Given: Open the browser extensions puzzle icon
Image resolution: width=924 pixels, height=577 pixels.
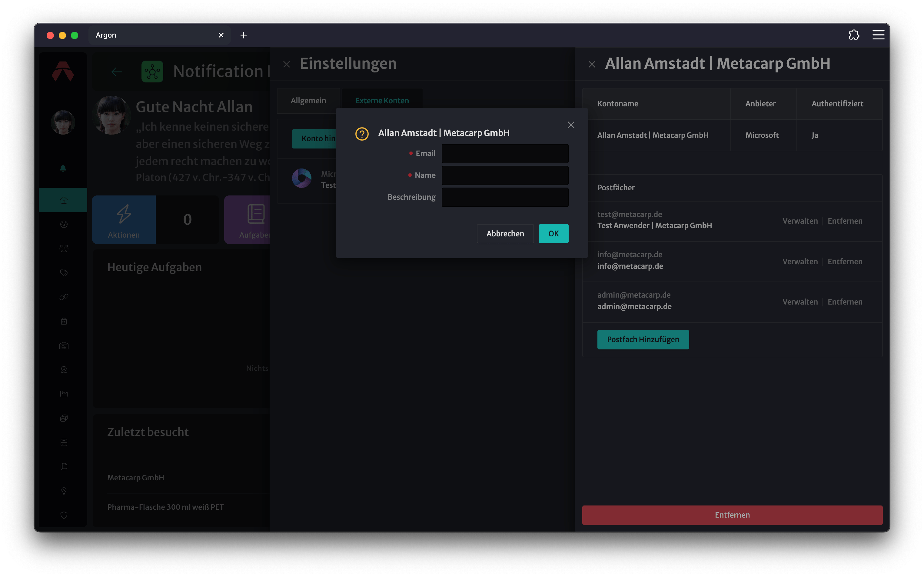Looking at the screenshot, I should tap(854, 35).
